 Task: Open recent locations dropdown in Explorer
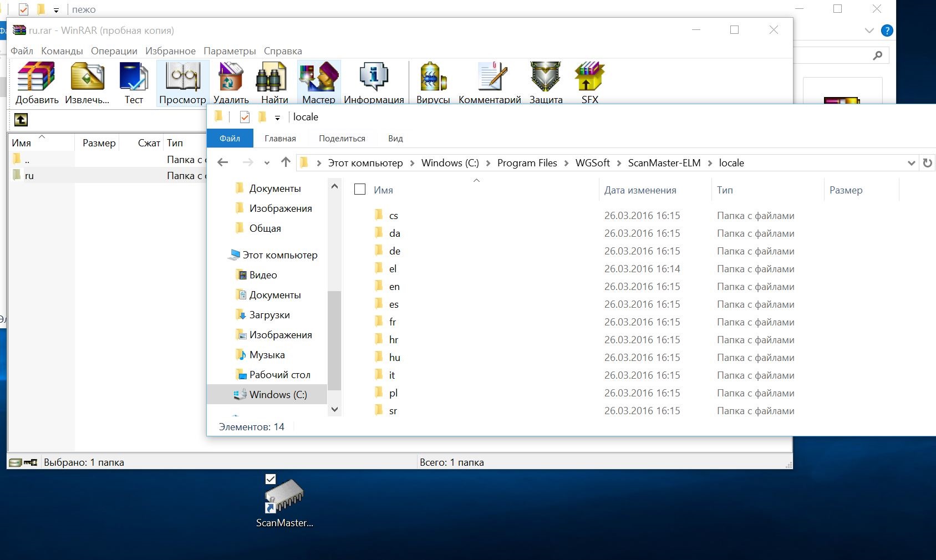(x=267, y=163)
